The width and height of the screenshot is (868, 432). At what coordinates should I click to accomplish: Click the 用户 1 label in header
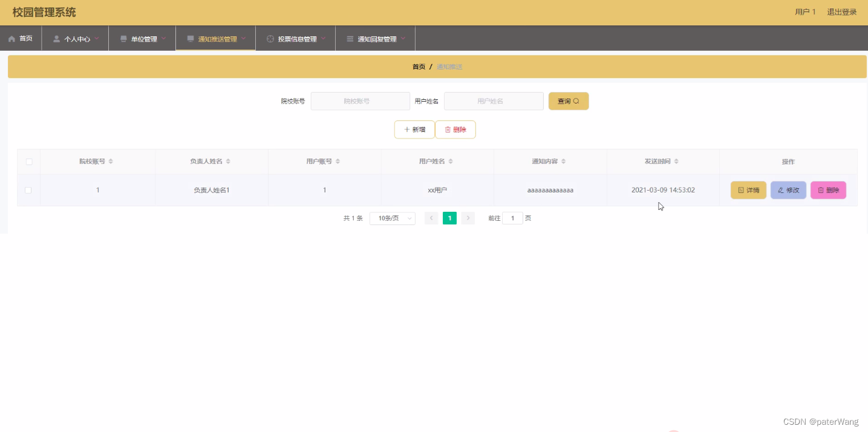(805, 12)
